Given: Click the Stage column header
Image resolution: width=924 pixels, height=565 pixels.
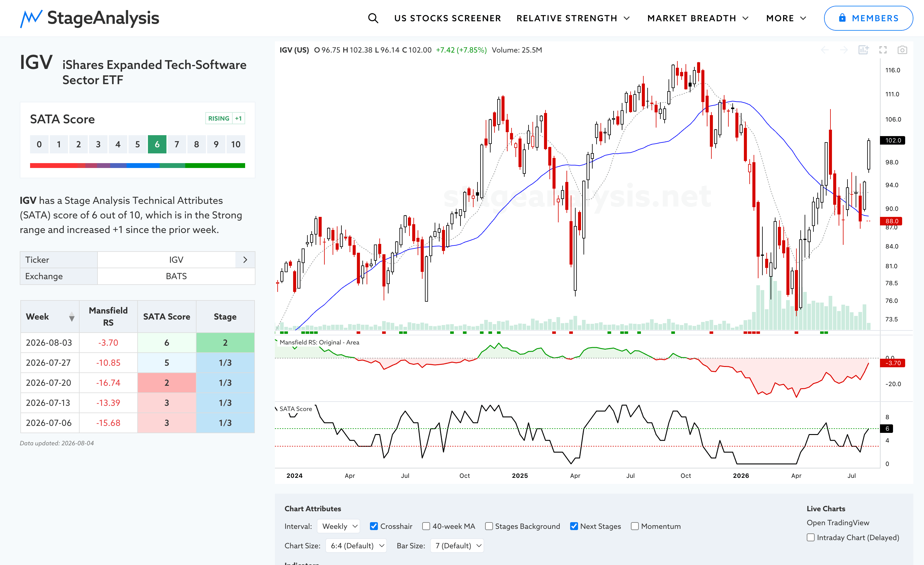Looking at the screenshot, I should (x=225, y=317).
